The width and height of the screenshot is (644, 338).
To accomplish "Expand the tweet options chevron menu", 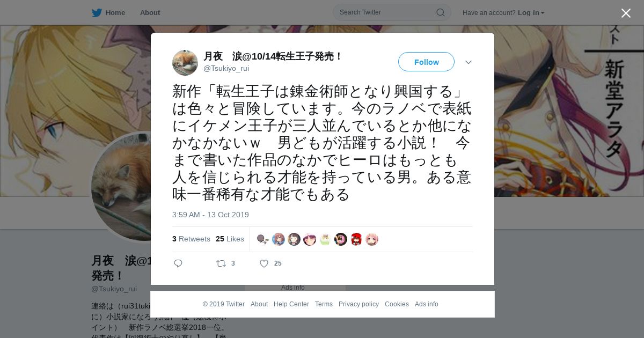I will (x=469, y=62).
